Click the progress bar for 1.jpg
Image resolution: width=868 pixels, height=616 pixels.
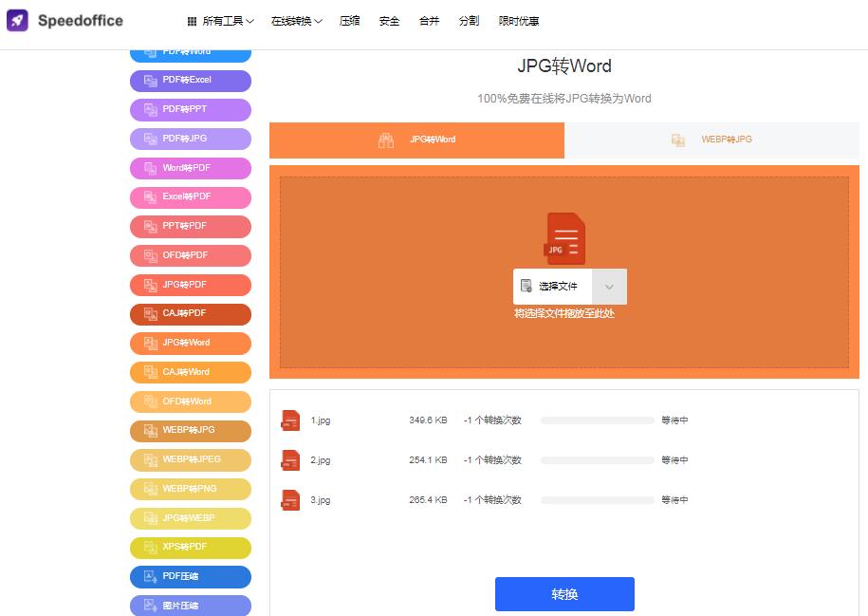click(597, 420)
